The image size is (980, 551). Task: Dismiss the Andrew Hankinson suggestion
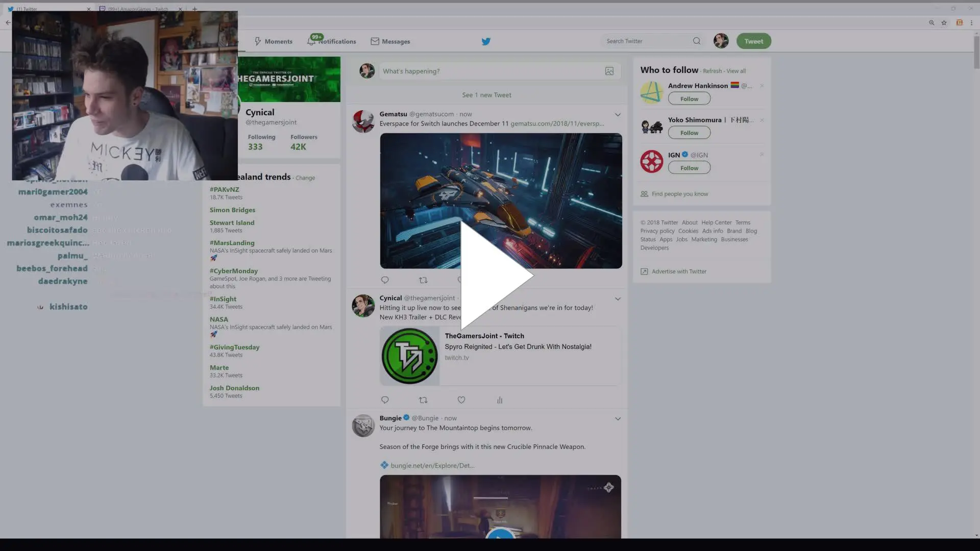[x=762, y=86]
